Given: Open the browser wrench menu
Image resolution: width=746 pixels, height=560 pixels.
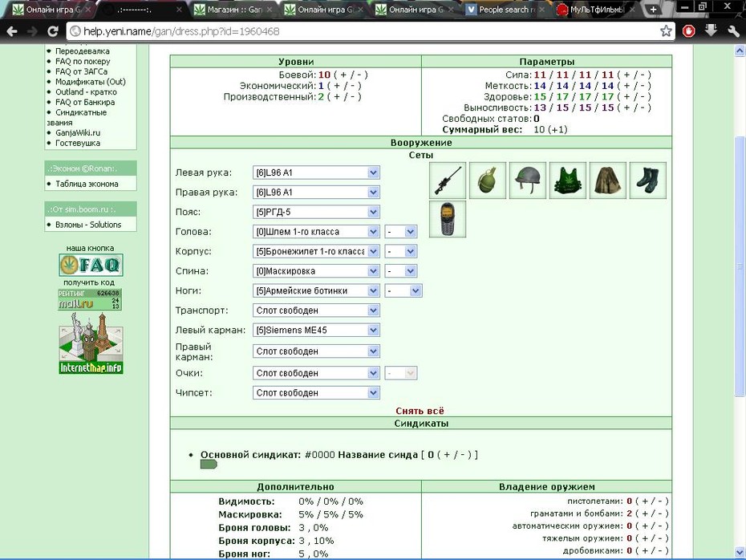Looking at the screenshot, I should point(733,31).
